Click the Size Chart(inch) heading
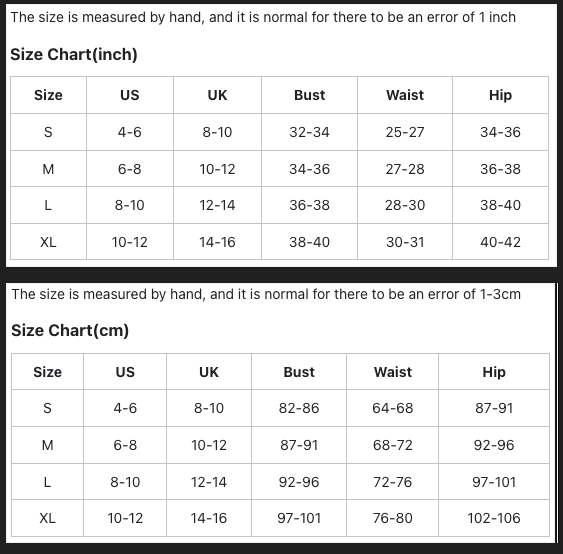The height and width of the screenshot is (554, 563). (x=74, y=55)
